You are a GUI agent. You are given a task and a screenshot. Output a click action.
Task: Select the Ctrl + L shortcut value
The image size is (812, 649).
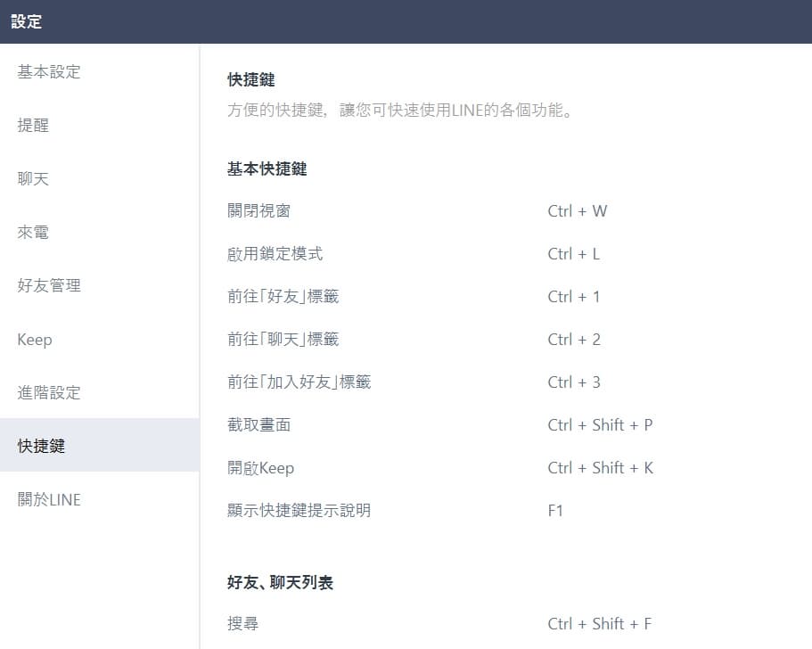pos(574,254)
